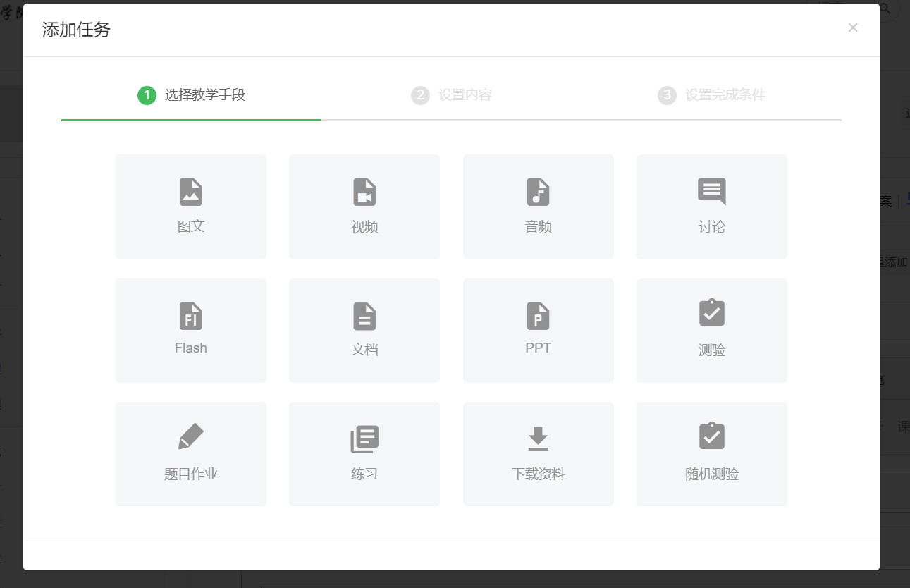Viewport: 910px width, 588px height.
Task: Click the 图文 label text
Action: [x=191, y=226]
